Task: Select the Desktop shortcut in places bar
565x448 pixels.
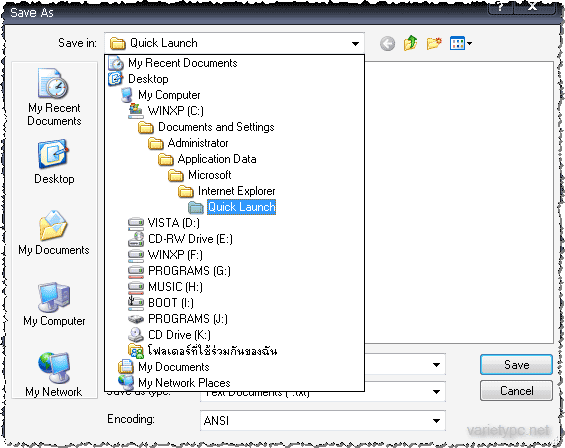Action: pyautogui.click(x=54, y=162)
